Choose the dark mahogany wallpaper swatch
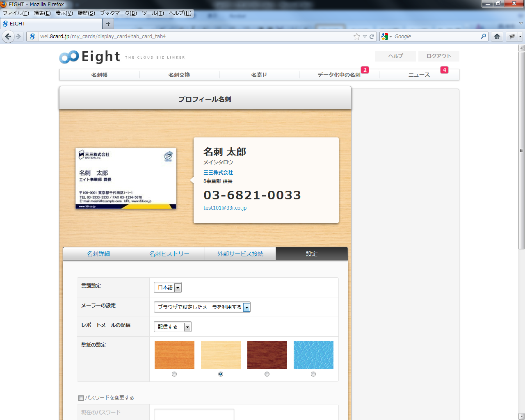 (x=267, y=355)
